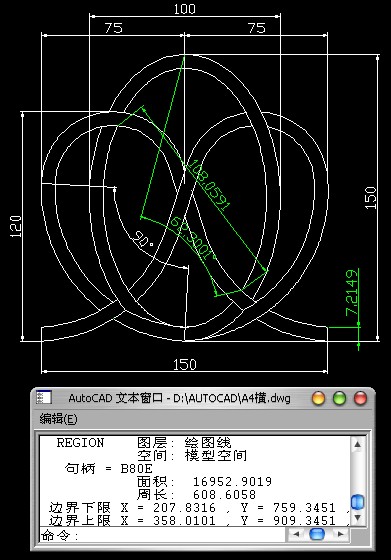Click the right 75 dimension text

257,28
